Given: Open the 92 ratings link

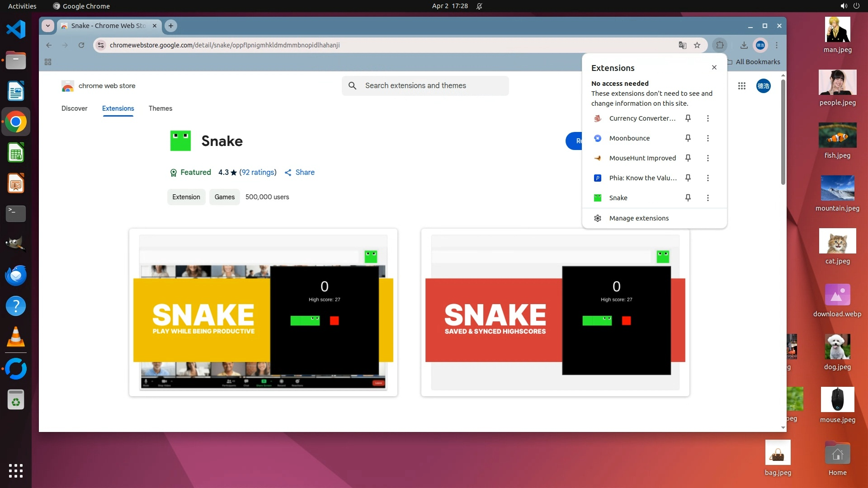Looking at the screenshot, I should coord(258,172).
